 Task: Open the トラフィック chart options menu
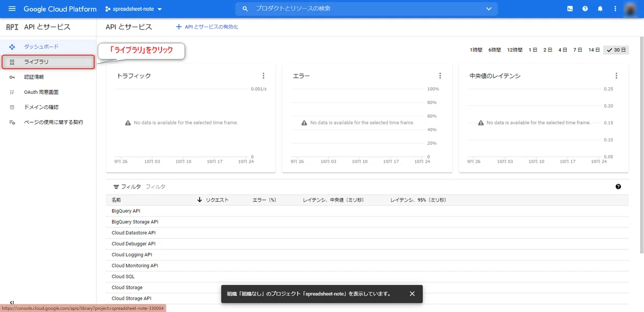[264, 76]
